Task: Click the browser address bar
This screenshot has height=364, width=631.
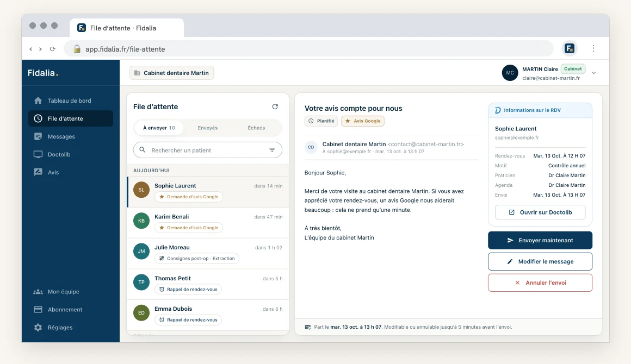Action: 309,48
